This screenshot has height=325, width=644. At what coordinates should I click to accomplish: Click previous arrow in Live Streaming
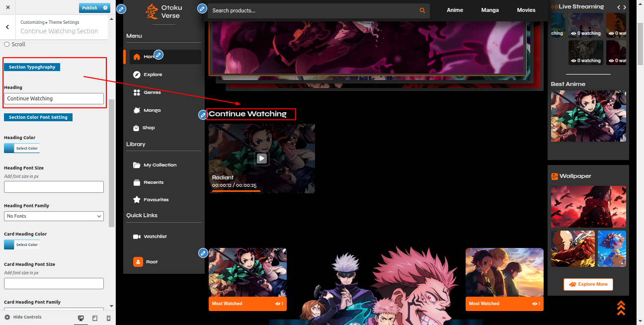(x=619, y=7)
